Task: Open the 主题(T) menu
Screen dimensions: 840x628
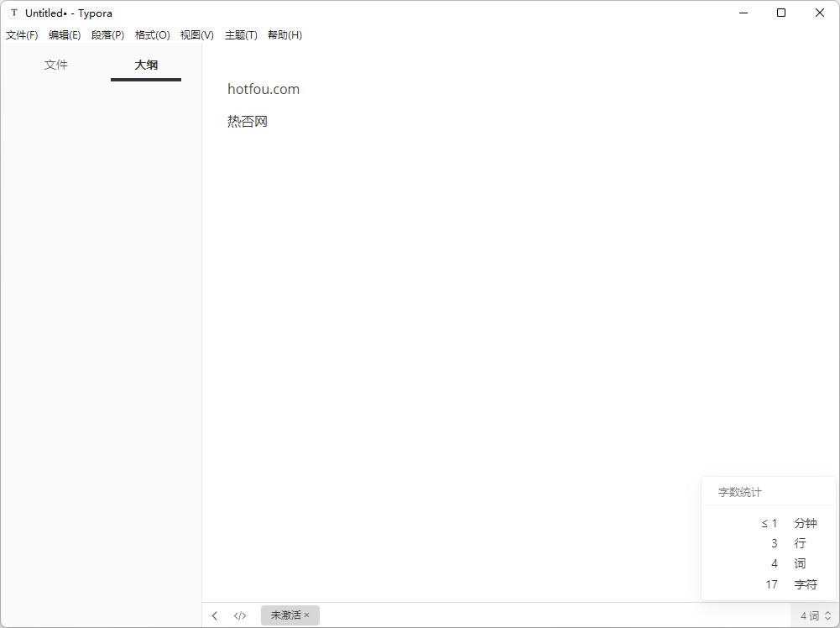Action: [x=241, y=34]
